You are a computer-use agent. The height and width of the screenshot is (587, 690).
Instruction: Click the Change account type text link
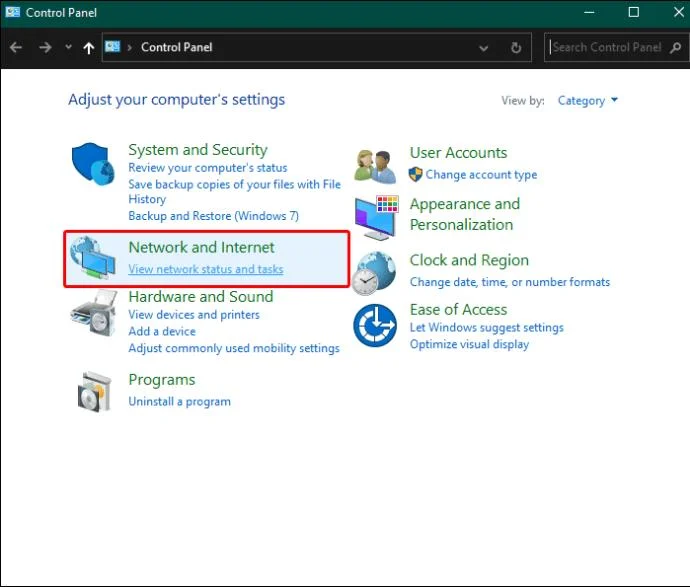481,175
